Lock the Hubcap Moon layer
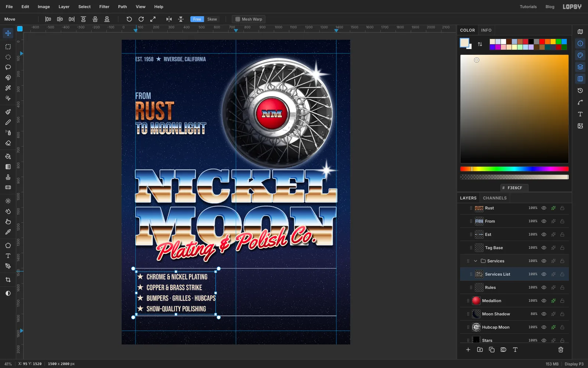The image size is (588, 368). tap(562, 327)
